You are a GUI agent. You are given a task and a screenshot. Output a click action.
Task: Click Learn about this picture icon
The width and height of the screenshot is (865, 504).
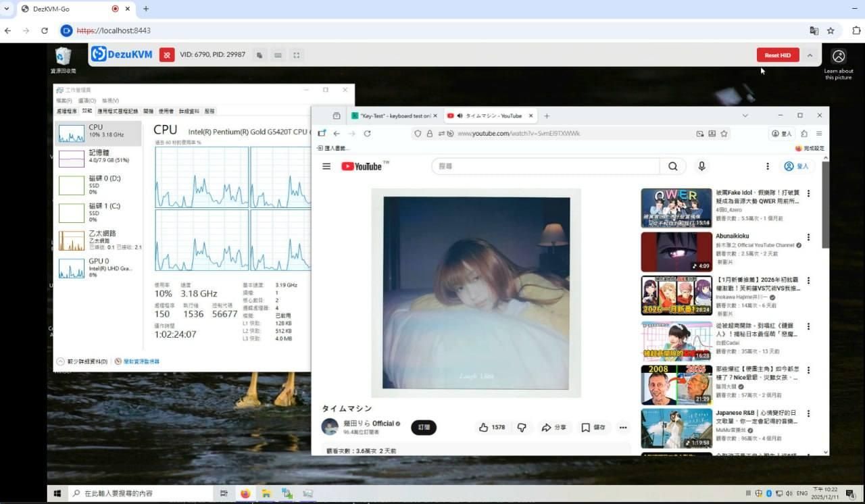pos(839,64)
